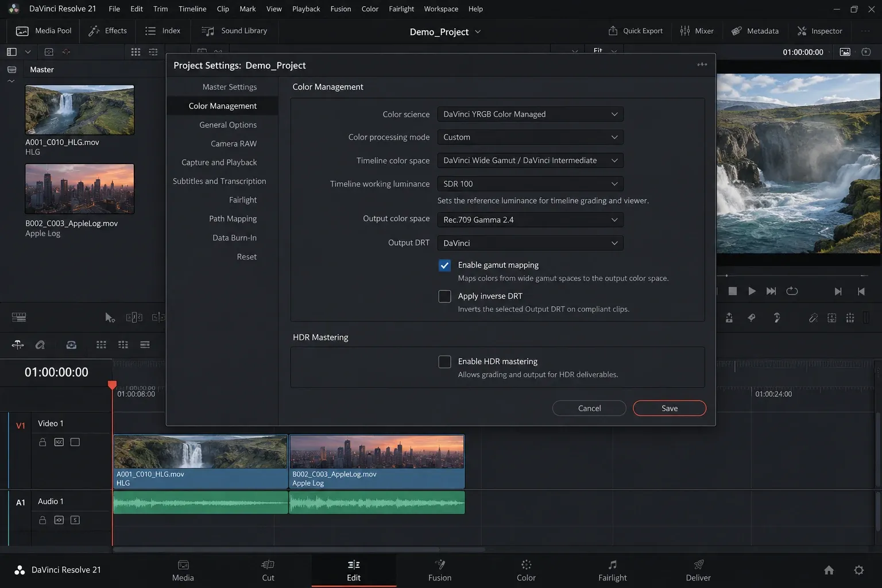The image size is (882, 588).
Task: Toggle Video 1 auto track selector
Action: click(x=59, y=442)
